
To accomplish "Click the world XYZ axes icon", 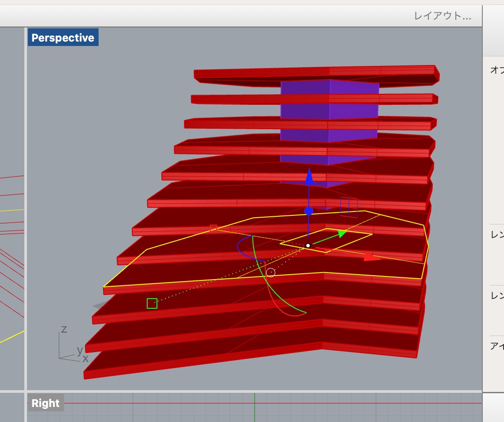I will coord(73,344).
